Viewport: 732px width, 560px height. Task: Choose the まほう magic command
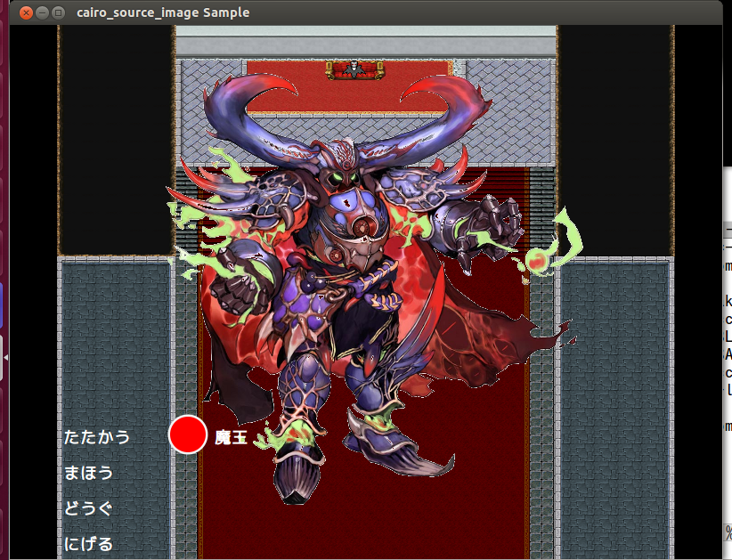pos(89,473)
